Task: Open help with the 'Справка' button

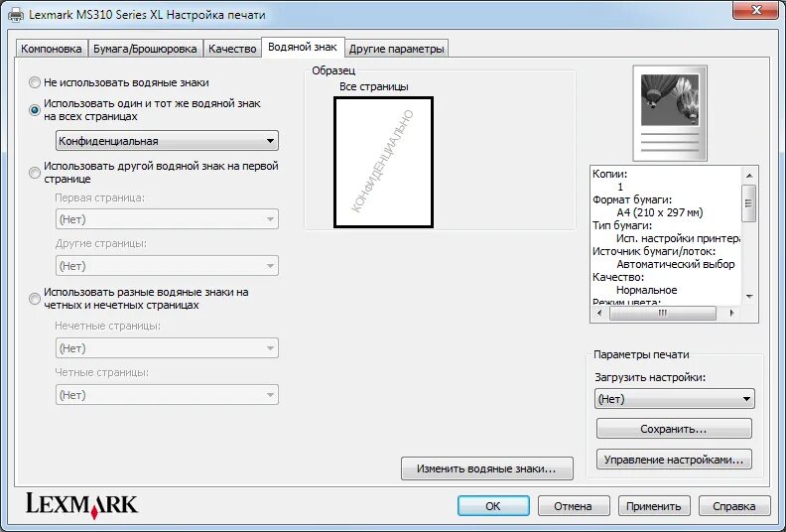Action: 734,506
